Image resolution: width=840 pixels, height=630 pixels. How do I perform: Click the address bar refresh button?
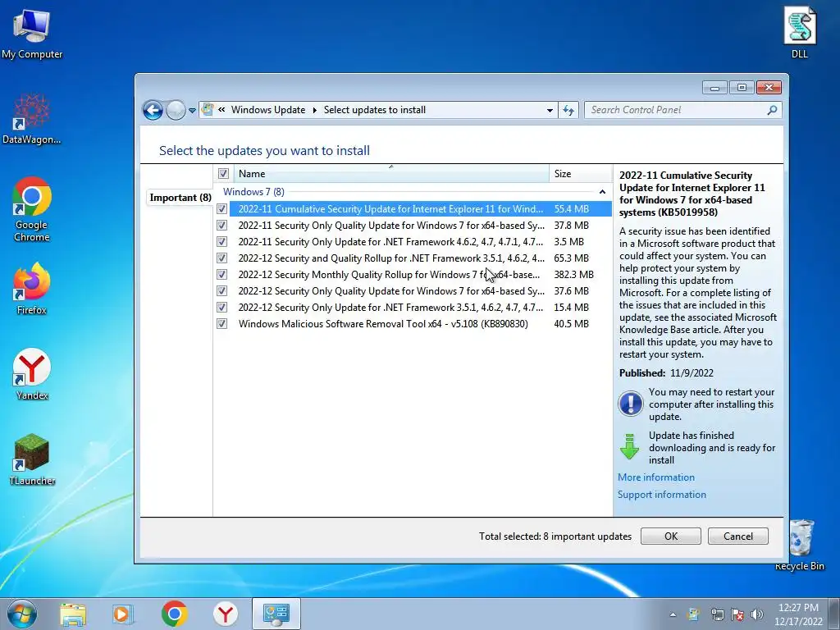(568, 111)
